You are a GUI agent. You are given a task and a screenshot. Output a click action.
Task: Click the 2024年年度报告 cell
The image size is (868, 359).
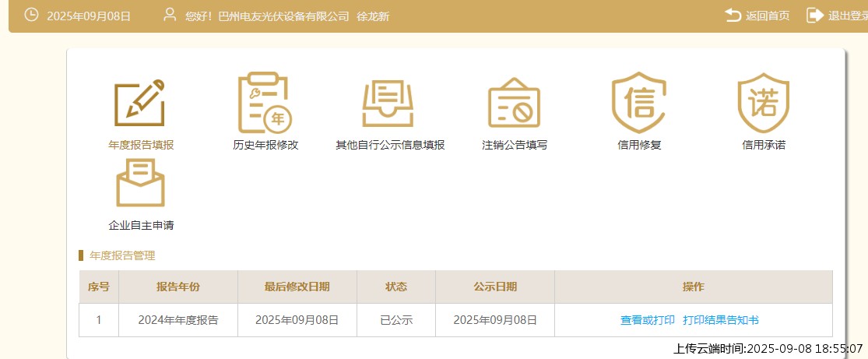pos(178,320)
